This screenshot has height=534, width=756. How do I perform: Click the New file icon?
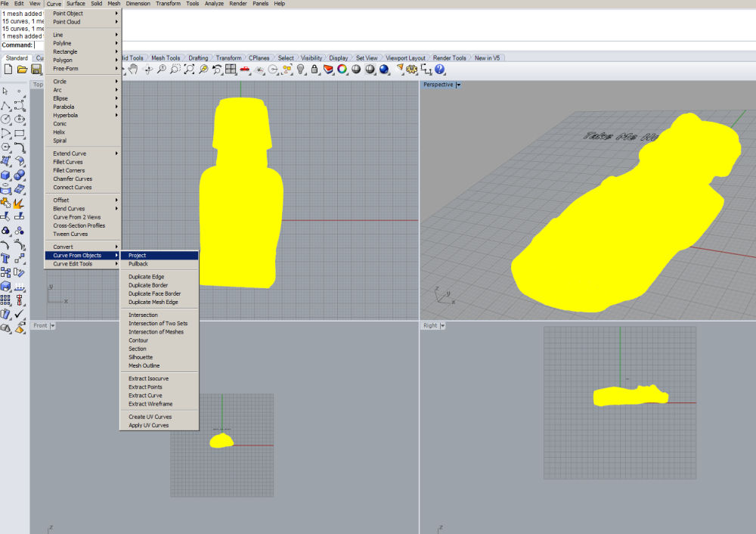point(8,70)
